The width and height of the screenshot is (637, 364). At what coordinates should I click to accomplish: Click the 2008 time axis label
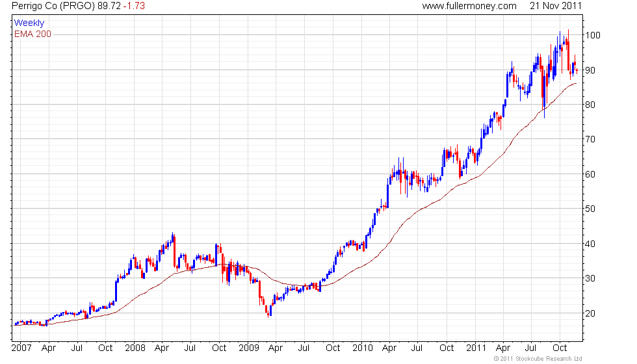(x=135, y=348)
